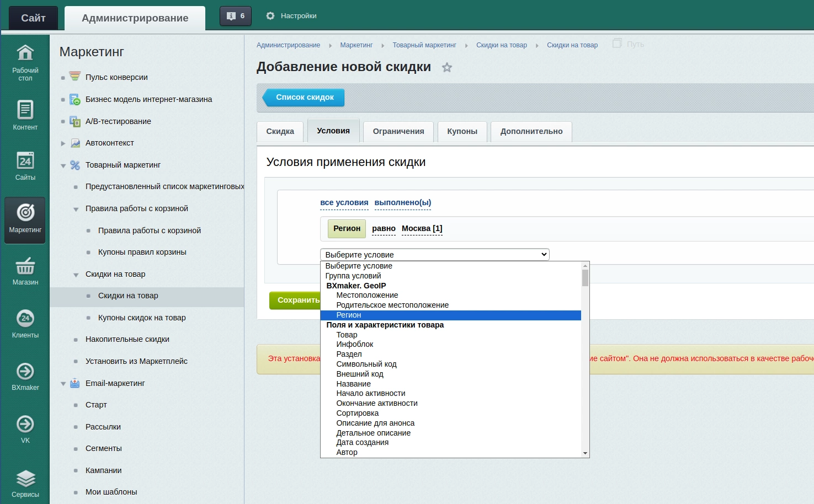Image resolution: width=814 pixels, height=504 pixels.
Task: Select Местоположение option in dropdown list
Action: click(367, 295)
